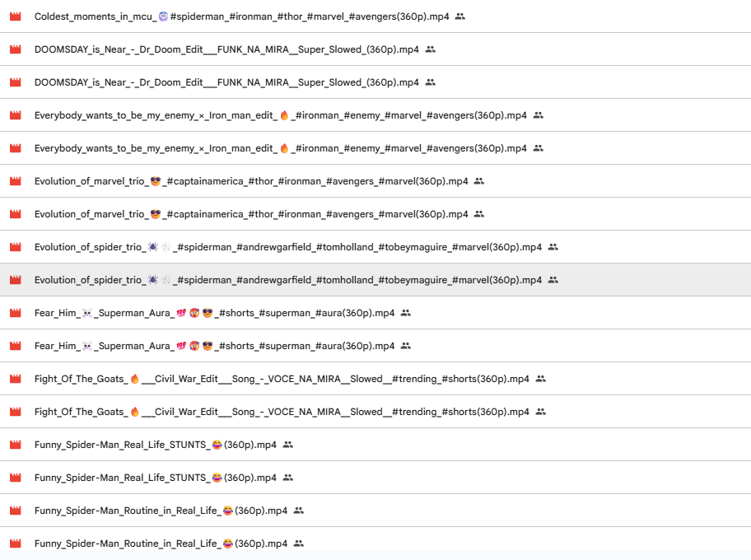This screenshot has height=560, width=751.
Task: Click shared icon of lower Funny_Spider-Man_Real_Life_STUNTS row
Action: (x=288, y=478)
